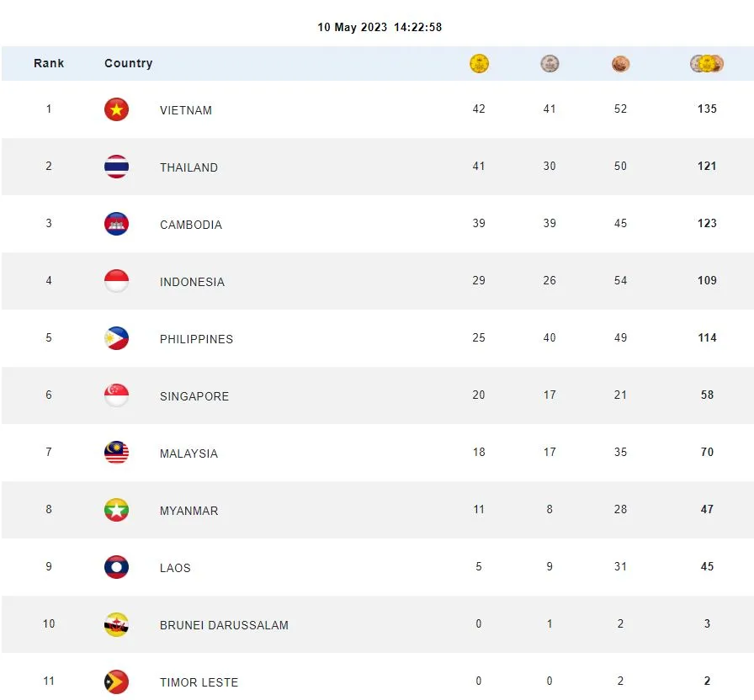Select the Rank column header
This screenshot has height=700, width=754.
point(49,63)
